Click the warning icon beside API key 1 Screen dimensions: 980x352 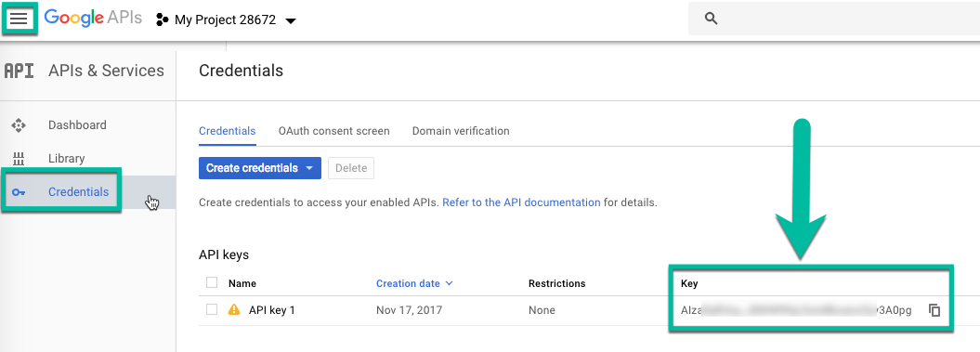(x=234, y=309)
